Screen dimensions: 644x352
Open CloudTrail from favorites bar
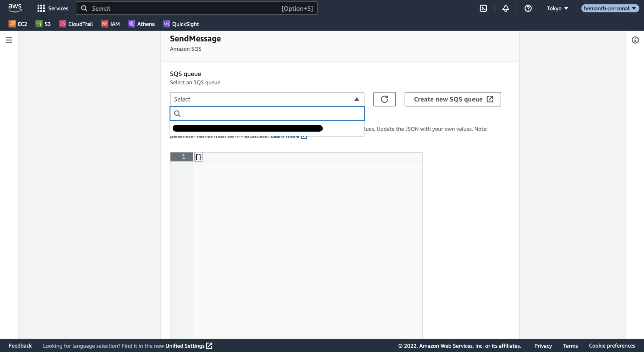(76, 24)
